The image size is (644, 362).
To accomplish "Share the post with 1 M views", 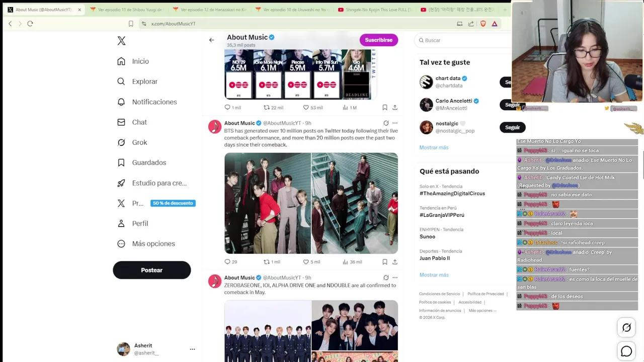I will (x=395, y=107).
